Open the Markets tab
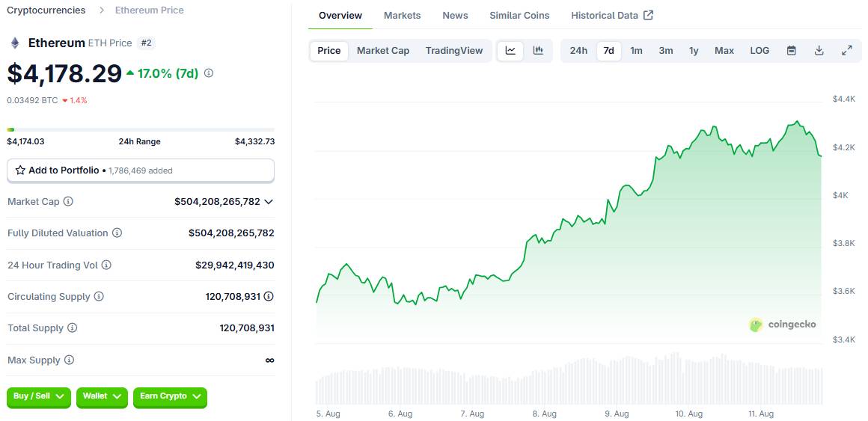Viewport: 868px width, 421px height. pos(402,16)
